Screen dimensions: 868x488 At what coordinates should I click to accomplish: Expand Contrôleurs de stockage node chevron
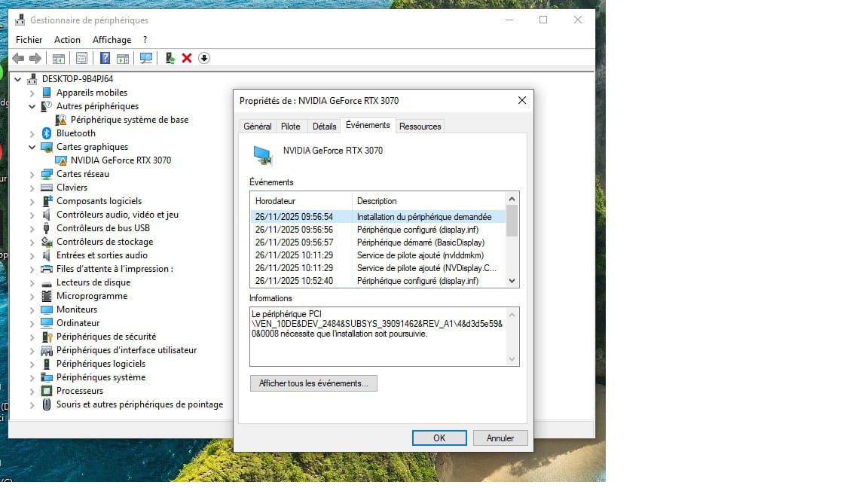[32, 242]
